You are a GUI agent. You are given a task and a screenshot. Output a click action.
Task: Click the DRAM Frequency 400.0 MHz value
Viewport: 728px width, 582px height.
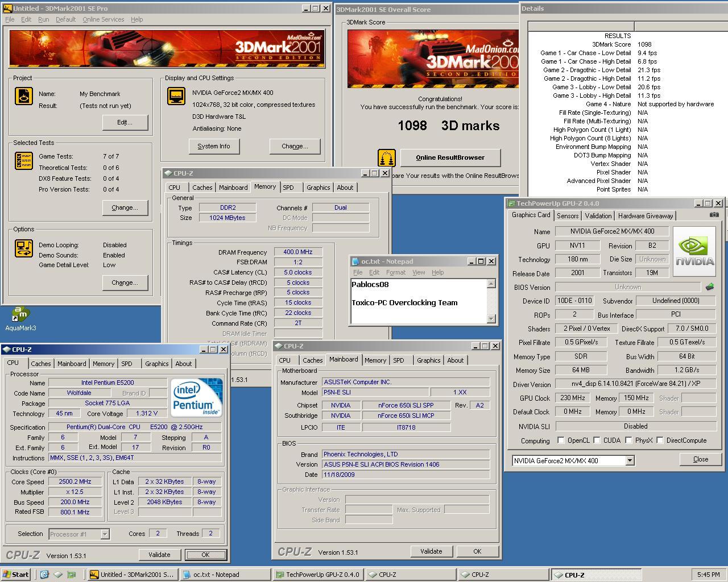(x=298, y=252)
